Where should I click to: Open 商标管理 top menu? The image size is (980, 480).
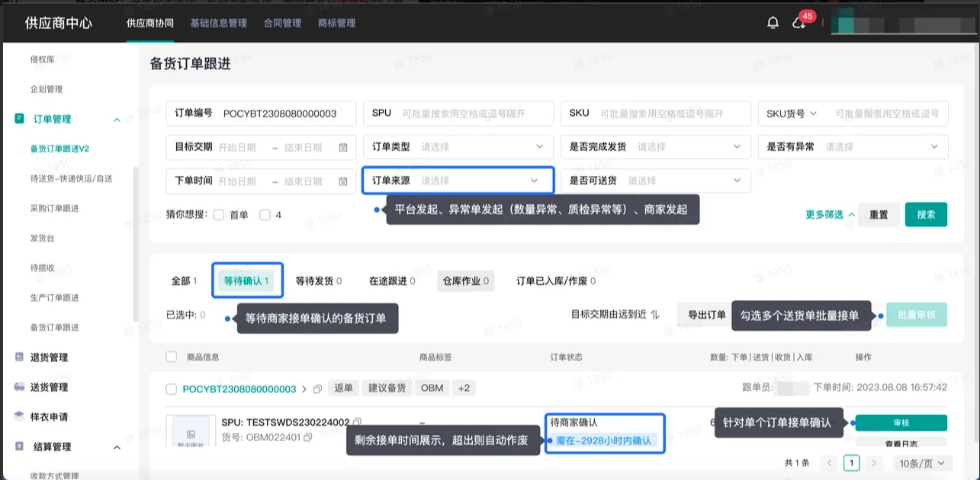337,23
